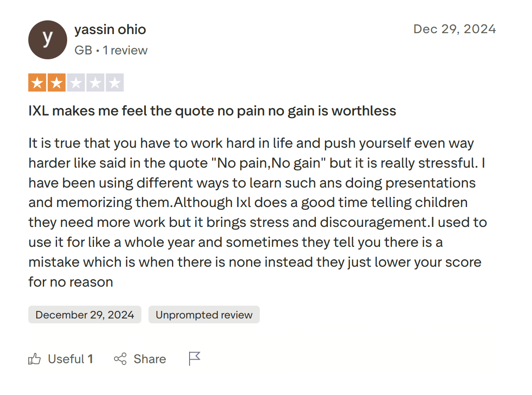Click the 'Unprompted review' tag
This screenshot has height=395, width=532.
pyautogui.click(x=204, y=314)
